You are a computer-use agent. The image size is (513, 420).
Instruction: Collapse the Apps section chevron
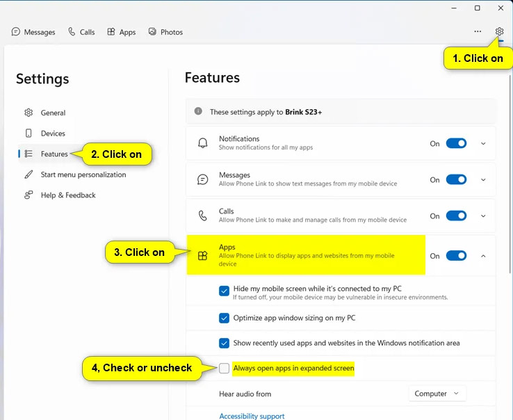click(x=483, y=256)
